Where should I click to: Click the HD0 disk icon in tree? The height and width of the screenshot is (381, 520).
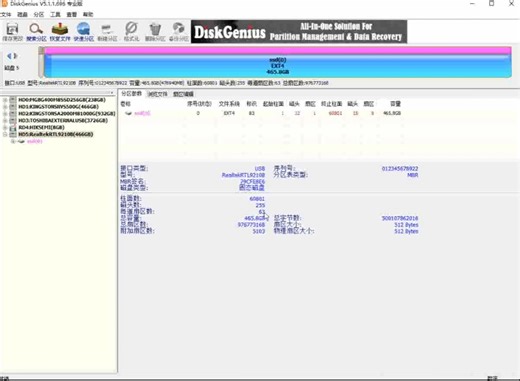[x=13, y=100]
